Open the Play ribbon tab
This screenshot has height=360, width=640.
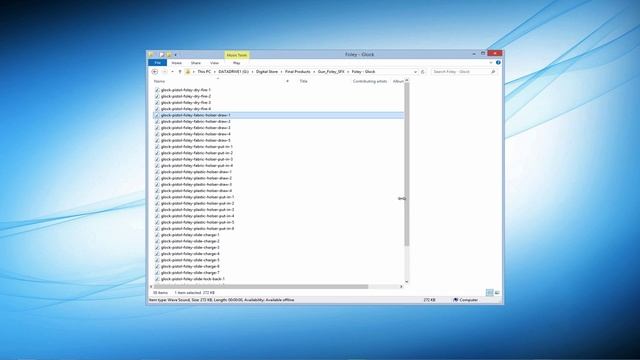click(236, 63)
